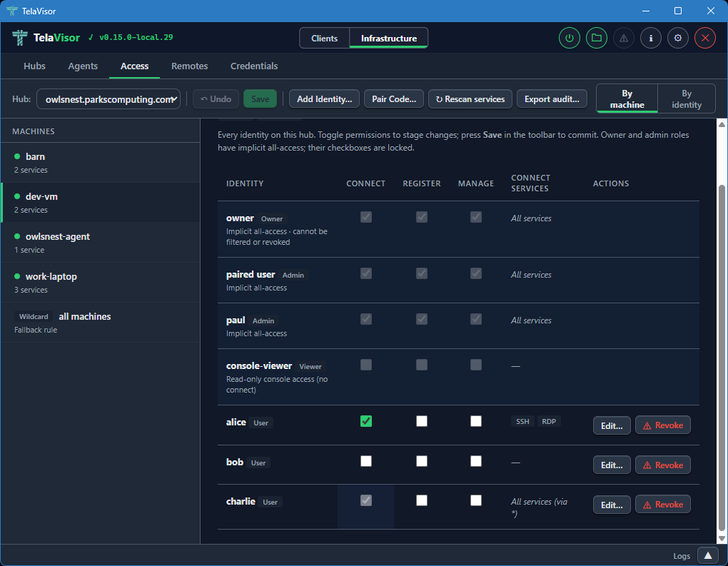Image resolution: width=728 pixels, height=566 pixels.
Task: Maximize the TelaVisor window
Action: click(678, 11)
